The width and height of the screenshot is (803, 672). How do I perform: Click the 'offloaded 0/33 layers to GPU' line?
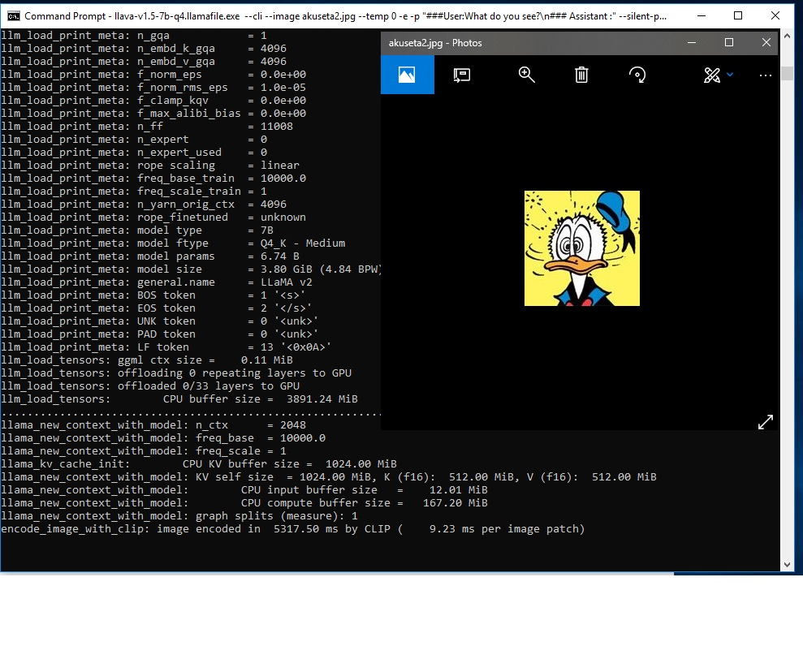pos(150,386)
